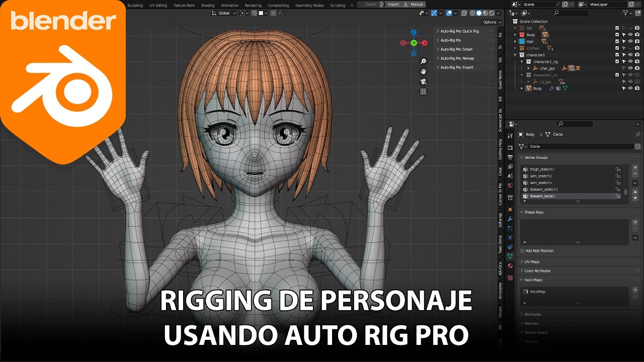Switch to Texture Paint workspace tab
Viewport: 644px width, 362px height.
(184, 5)
